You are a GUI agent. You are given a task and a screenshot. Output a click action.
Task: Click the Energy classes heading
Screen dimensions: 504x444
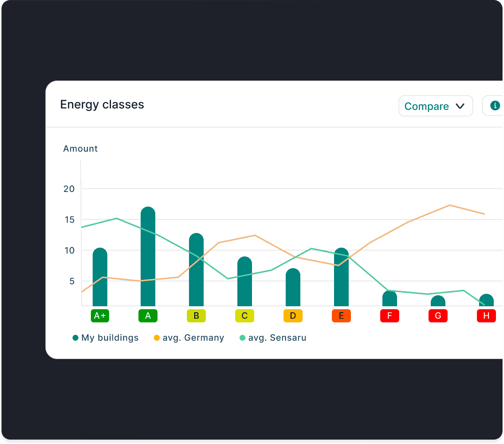(102, 105)
